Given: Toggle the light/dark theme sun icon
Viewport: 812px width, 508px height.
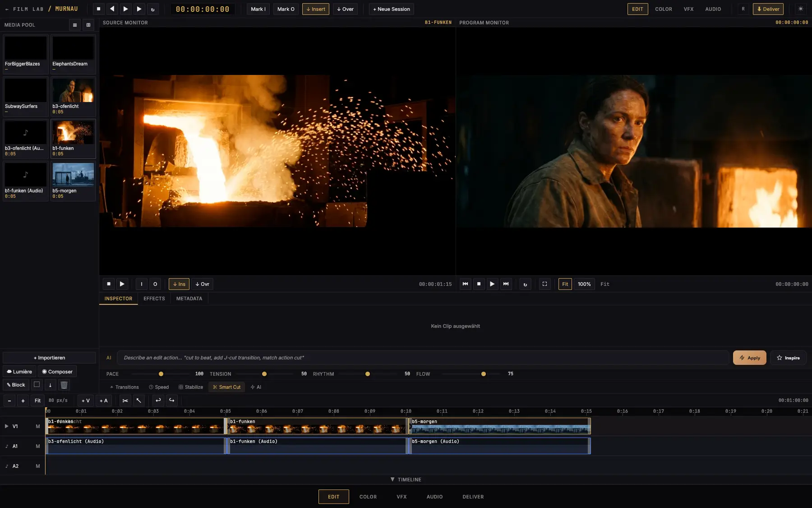Looking at the screenshot, I should click(801, 9).
